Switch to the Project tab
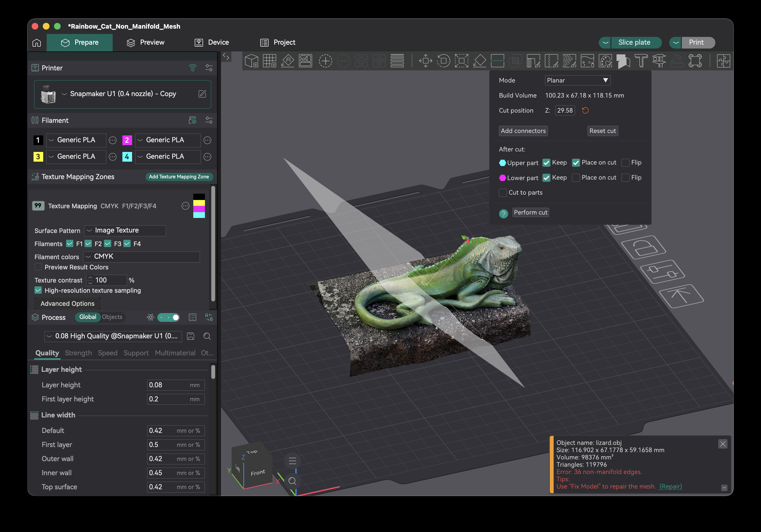 point(278,42)
